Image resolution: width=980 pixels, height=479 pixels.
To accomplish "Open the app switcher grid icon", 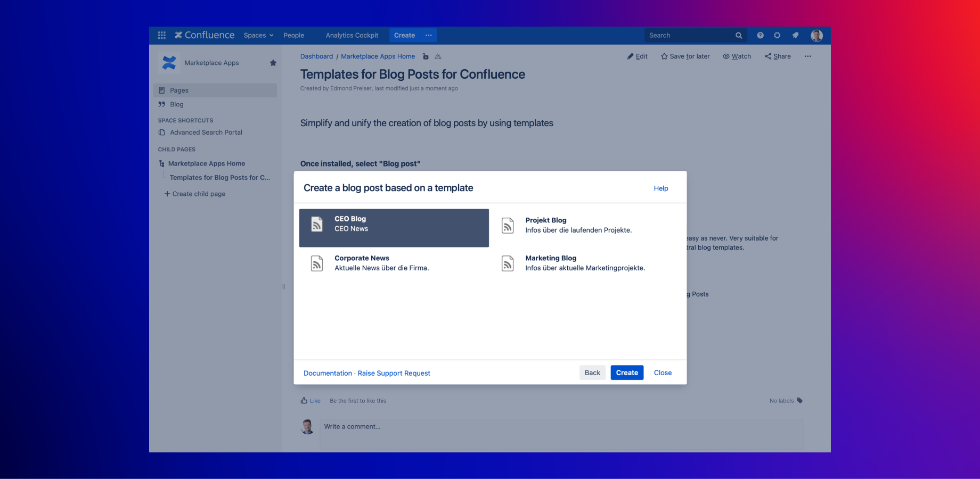I will (162, 35).
